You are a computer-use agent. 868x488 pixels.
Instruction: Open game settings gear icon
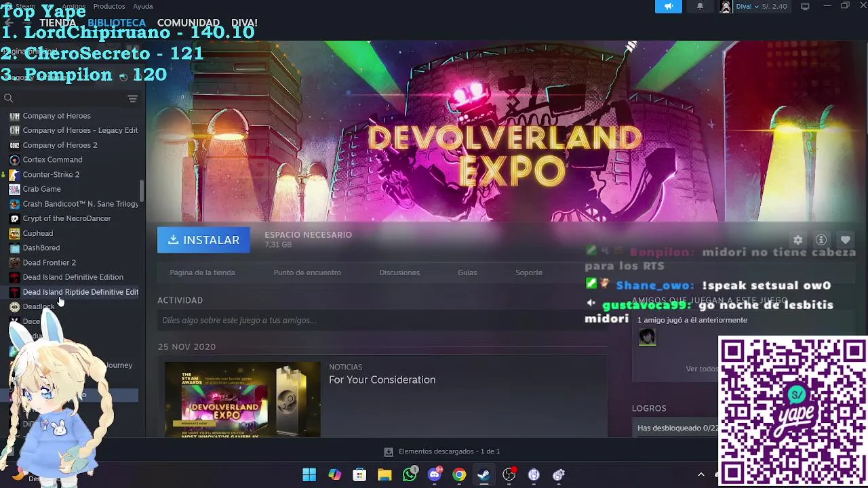click(x=798, y=240)
